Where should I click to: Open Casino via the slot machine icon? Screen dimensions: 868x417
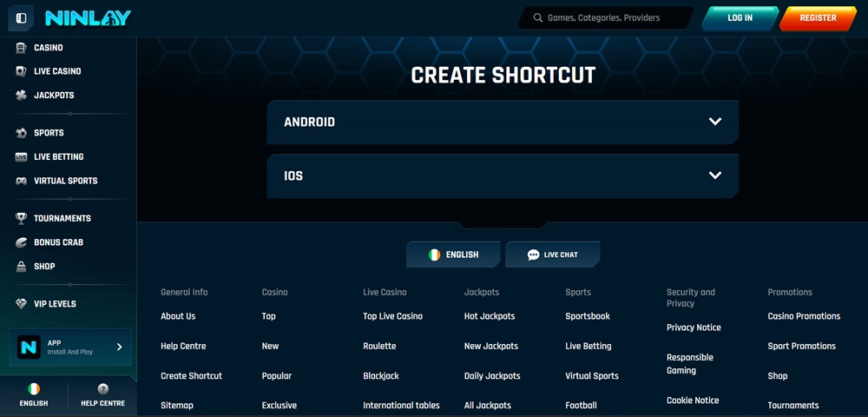[21, 48]
